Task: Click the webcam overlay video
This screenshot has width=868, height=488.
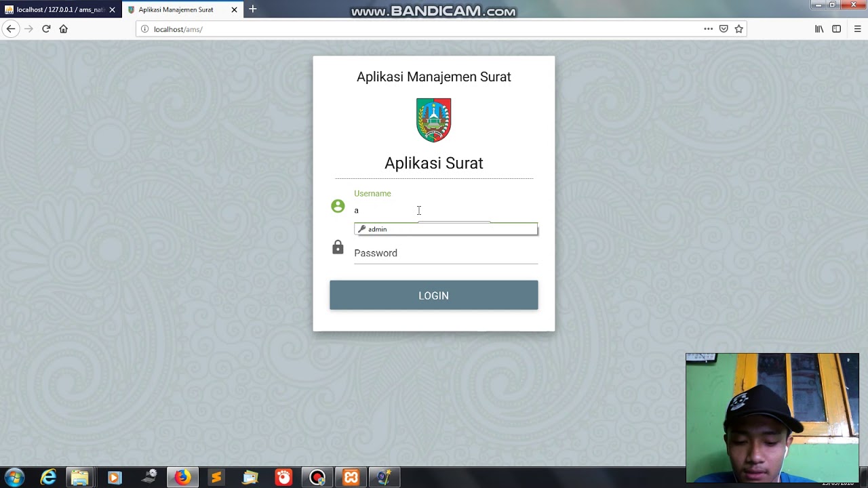Action: (772, 418)
